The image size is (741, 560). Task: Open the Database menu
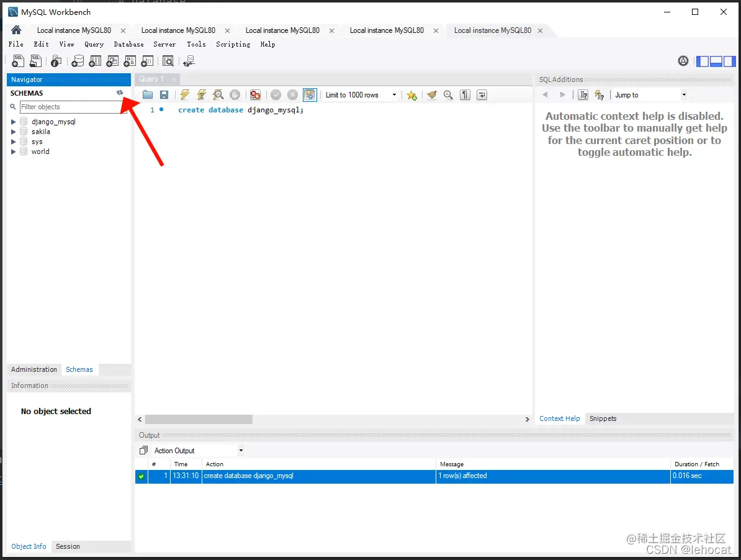[128, 45]
